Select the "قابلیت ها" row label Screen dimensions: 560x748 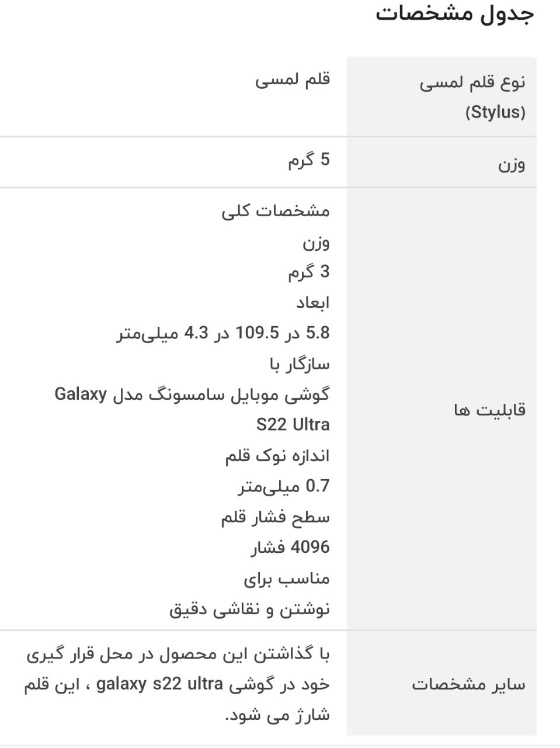tap(489, 410)
